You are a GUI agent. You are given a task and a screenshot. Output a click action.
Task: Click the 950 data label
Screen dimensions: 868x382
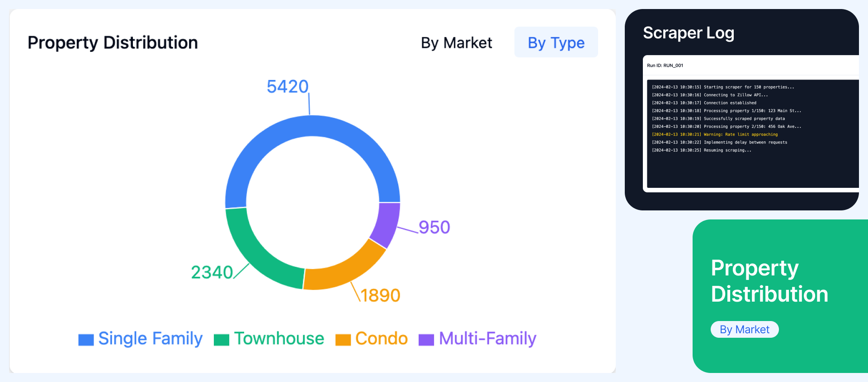tap(434, 227)
